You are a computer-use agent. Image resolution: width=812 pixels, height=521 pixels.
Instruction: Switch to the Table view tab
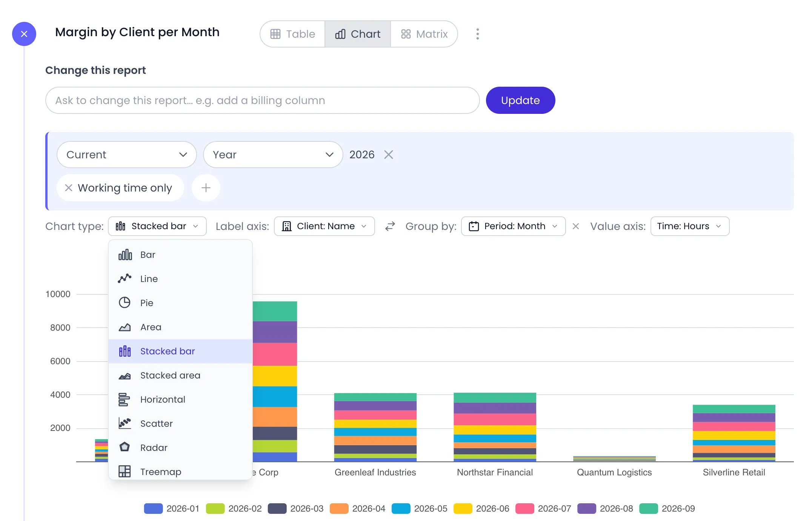tap(293, 34)
